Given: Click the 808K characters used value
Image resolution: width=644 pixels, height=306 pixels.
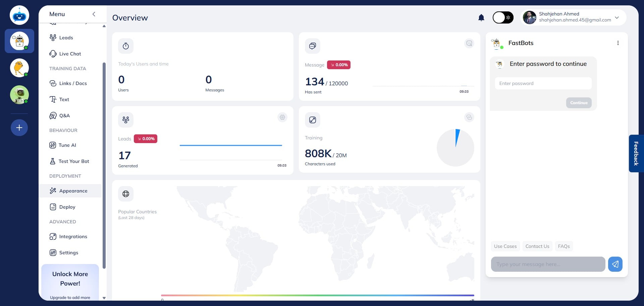Looking at the screenshot, I should point(318,154).
